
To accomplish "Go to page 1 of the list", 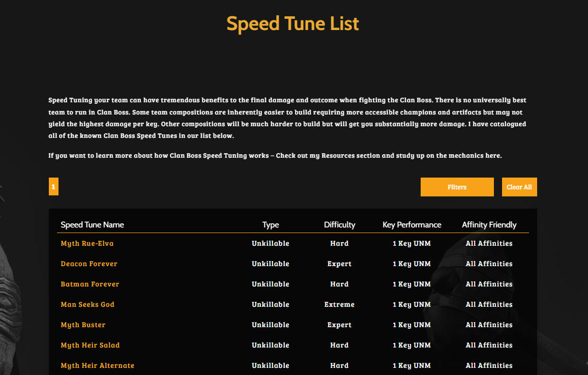I will 53,186.
